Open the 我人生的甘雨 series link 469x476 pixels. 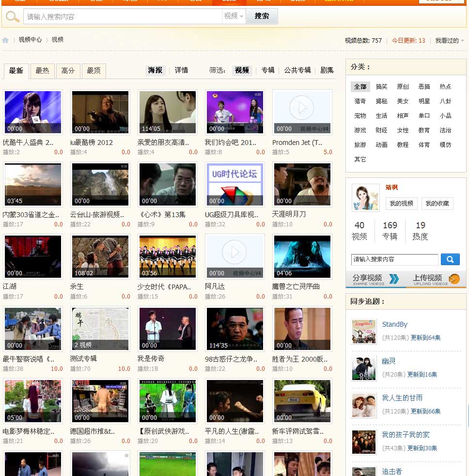pos(402,397)
